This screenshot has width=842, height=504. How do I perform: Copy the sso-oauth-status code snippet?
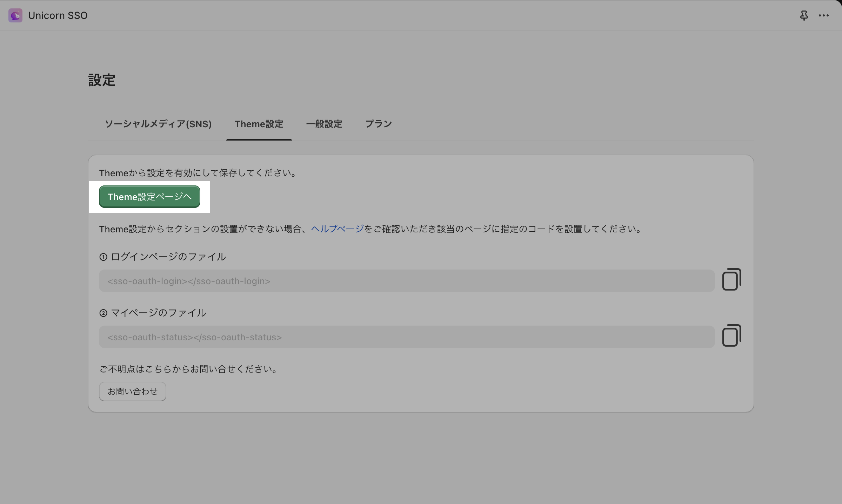tap(731, 336)
